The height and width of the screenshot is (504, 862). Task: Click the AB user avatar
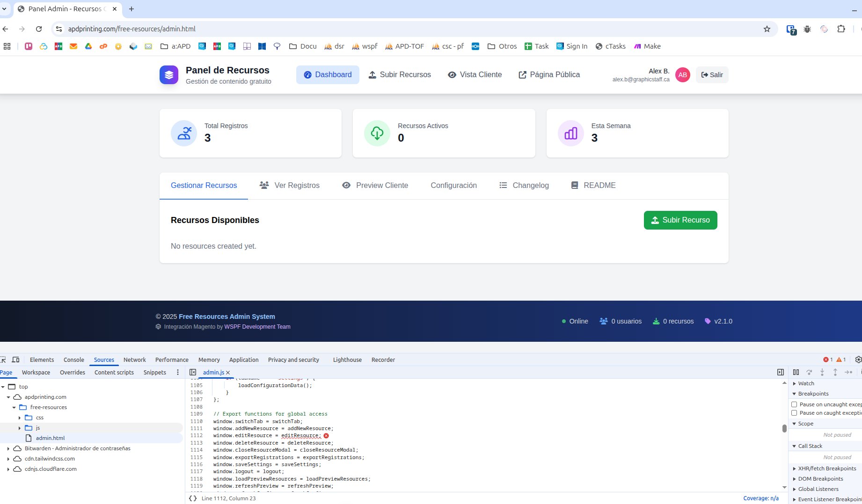(682, 75)
